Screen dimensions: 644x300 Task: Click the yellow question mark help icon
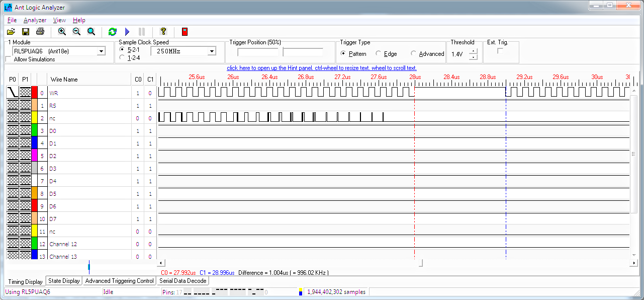pyautogui.click(x=163, y=32)
